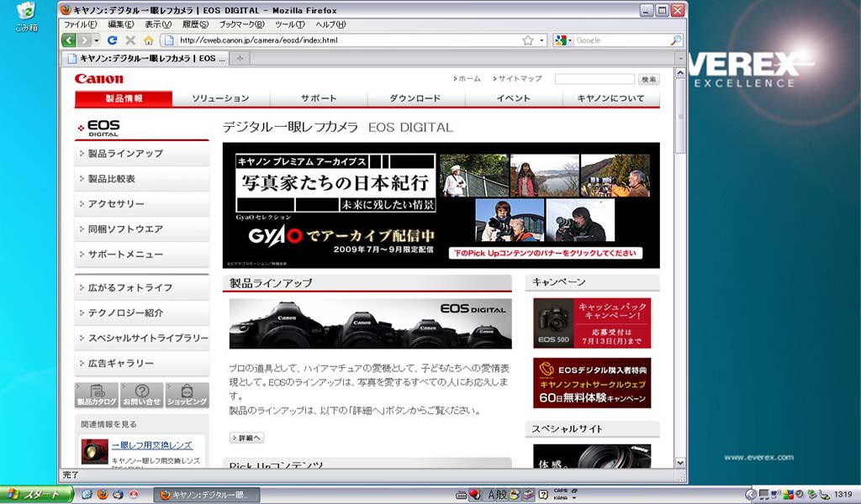Open the スタート menu button
The height and width of the screenshot is (504, 861).
pos(36,494)
